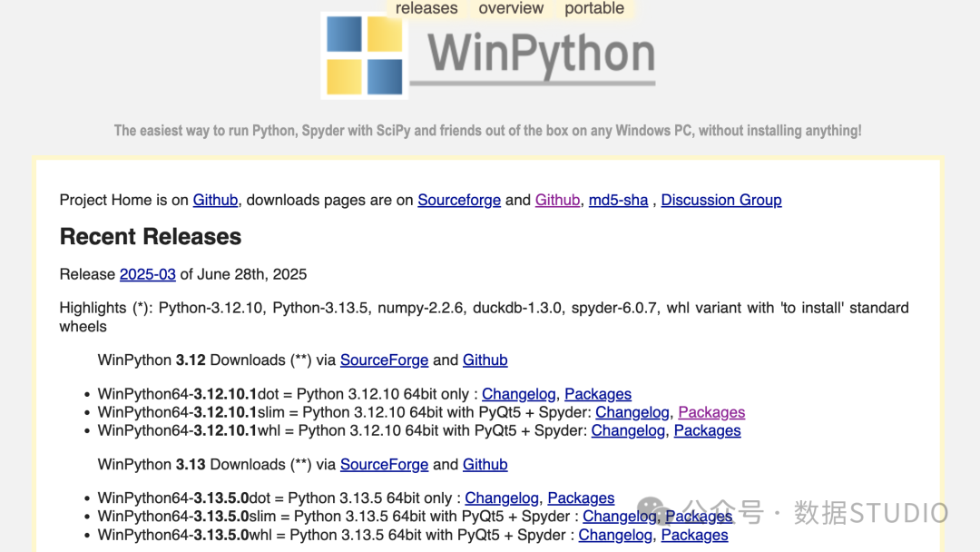Open Changelog for WinPython64-3.13.5.0dot
Viewport: 980px width, 552px height.
tap(501, 498)
